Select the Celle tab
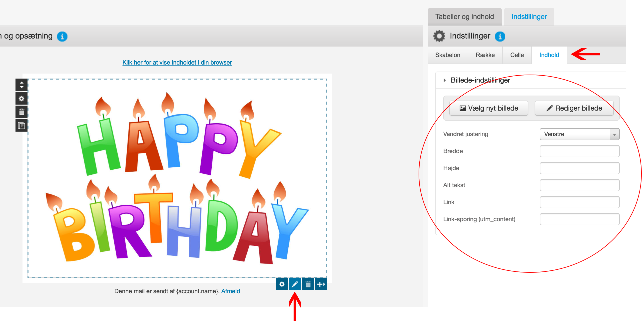This screenshot has height=324, width=644. pos(517,55)
